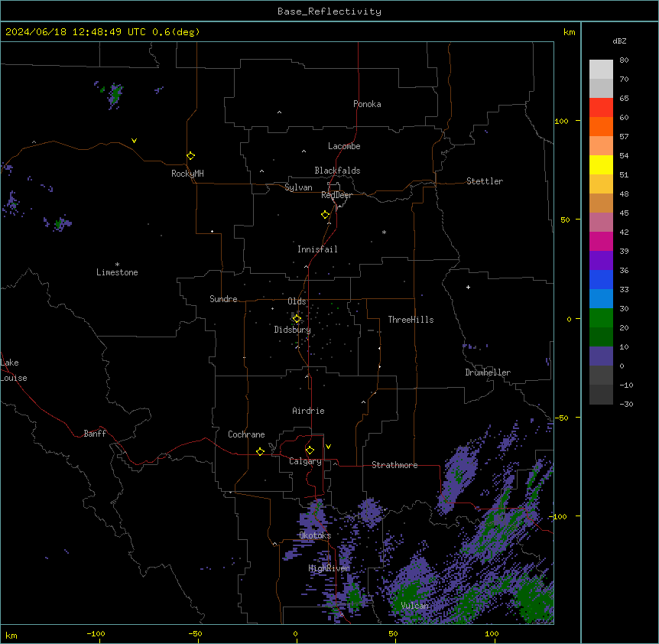The height and width of the screenshot is (644, 659).
Task: Select the 54 dBZ yellow legend swatch
Action: coord(601,164)
